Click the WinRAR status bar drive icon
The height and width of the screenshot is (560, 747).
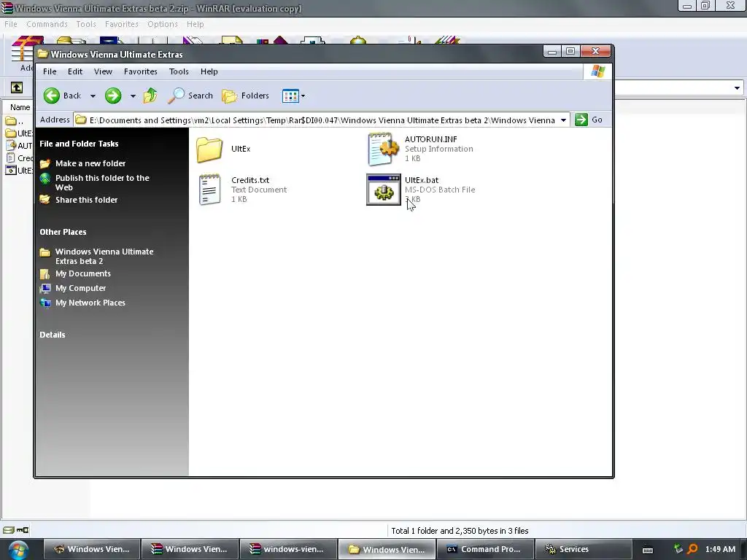8,530
